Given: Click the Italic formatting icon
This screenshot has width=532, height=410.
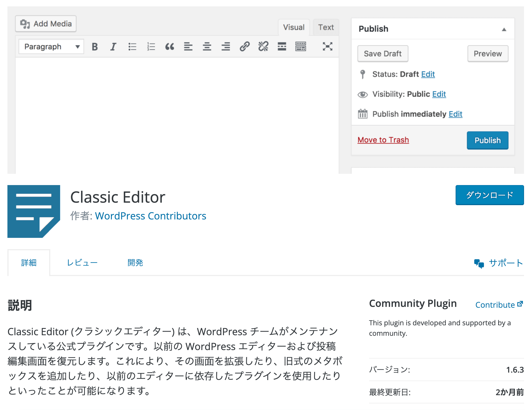Looking at the screenshot, I should click(x=113, y=46).
